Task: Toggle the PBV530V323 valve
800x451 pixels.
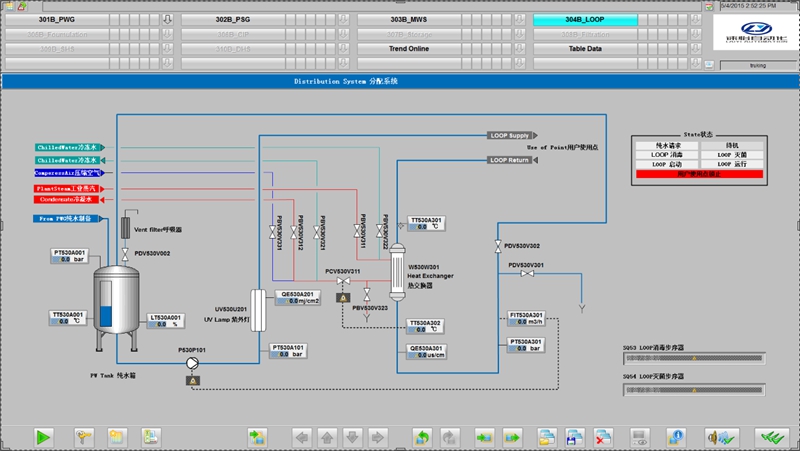Action: tap(369, 293)
